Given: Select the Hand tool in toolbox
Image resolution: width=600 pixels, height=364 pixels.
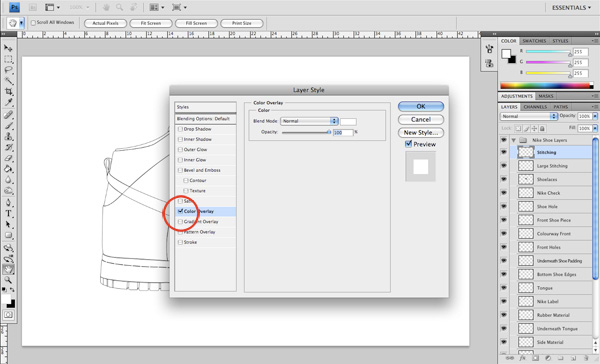Looking at the screenshot, I should coord(8,269).
